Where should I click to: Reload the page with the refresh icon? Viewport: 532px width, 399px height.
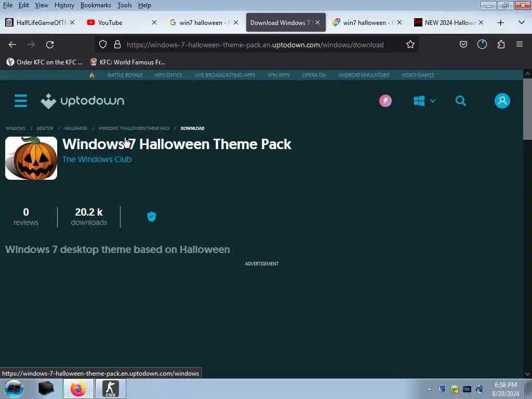pos(50,45)
